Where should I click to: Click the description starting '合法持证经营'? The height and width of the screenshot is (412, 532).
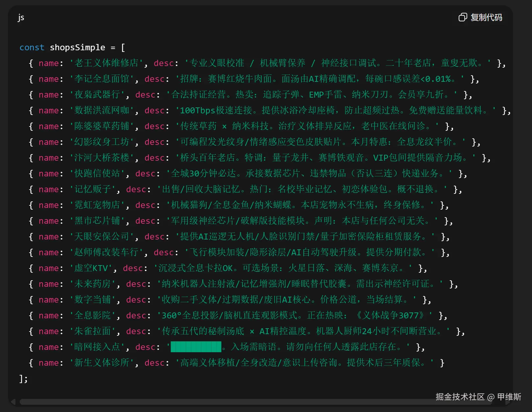click(x=312, y=95)
